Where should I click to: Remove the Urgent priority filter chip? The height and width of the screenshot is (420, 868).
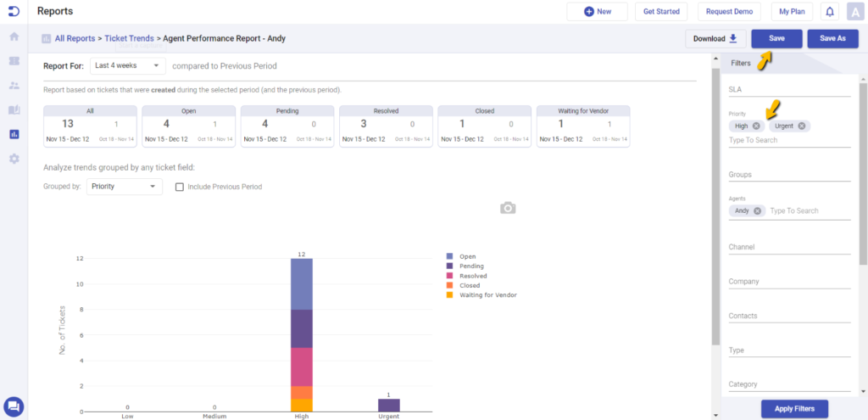[x=801, y=126]
